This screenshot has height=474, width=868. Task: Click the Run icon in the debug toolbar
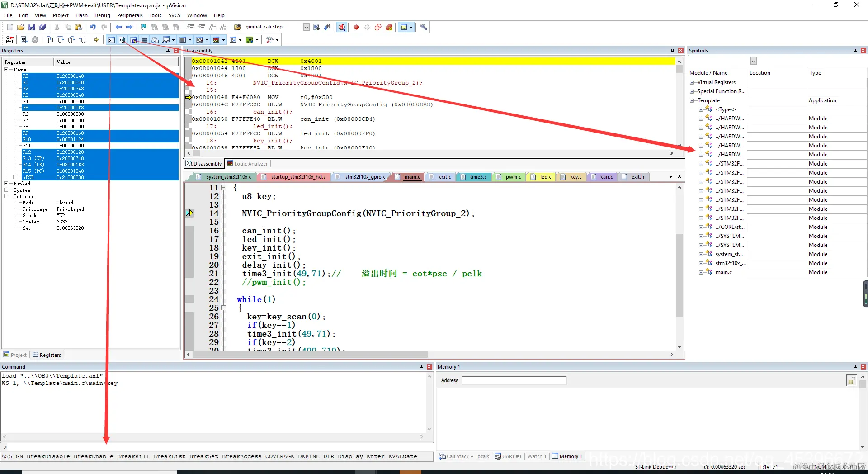(x=24, y=40)
